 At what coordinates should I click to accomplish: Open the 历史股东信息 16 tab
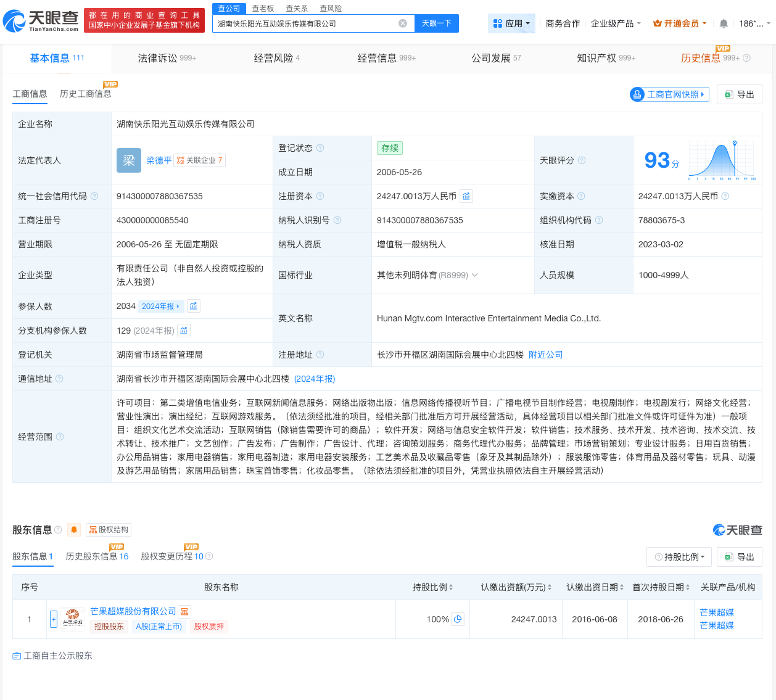pyautogui.click(x=97, y=556)
